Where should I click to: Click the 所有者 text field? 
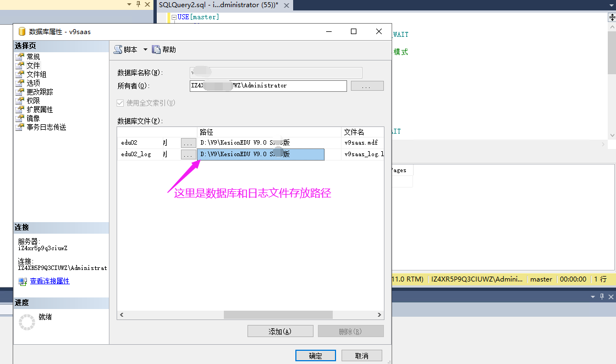click(x=268, y=86)
